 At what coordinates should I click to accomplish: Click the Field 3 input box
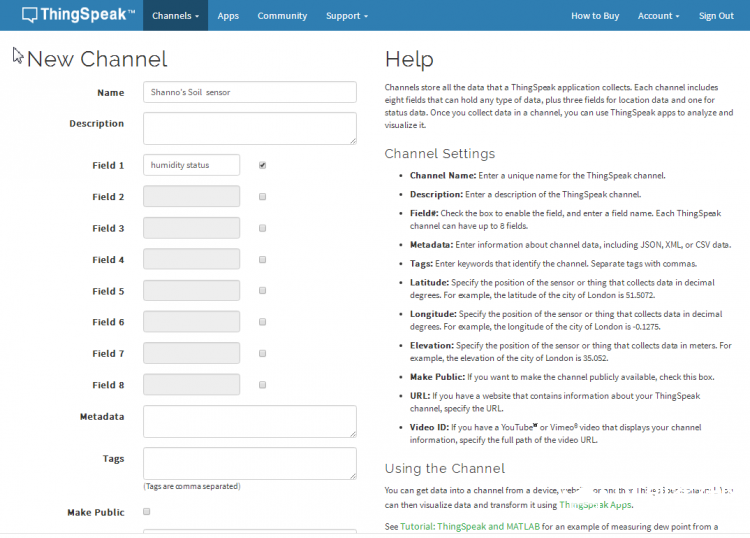191,228
